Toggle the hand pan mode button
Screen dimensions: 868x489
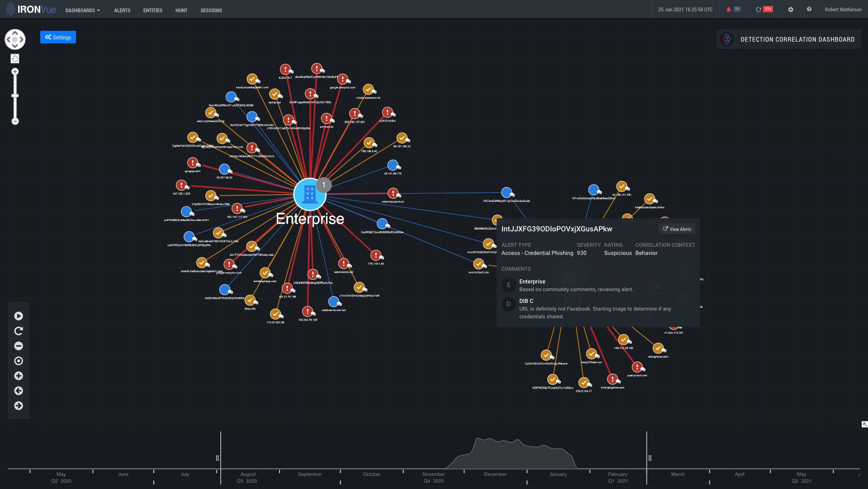tap(15, 58)
